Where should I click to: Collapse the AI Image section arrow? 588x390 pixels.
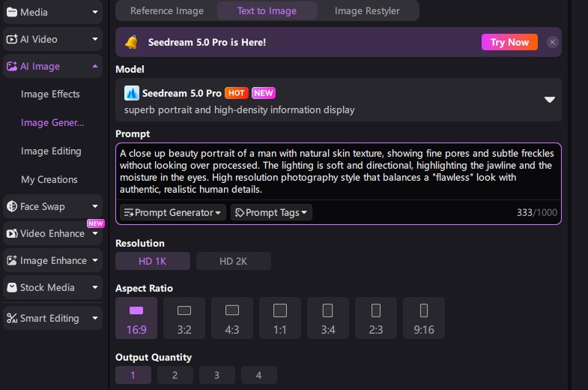click(95, 66)
